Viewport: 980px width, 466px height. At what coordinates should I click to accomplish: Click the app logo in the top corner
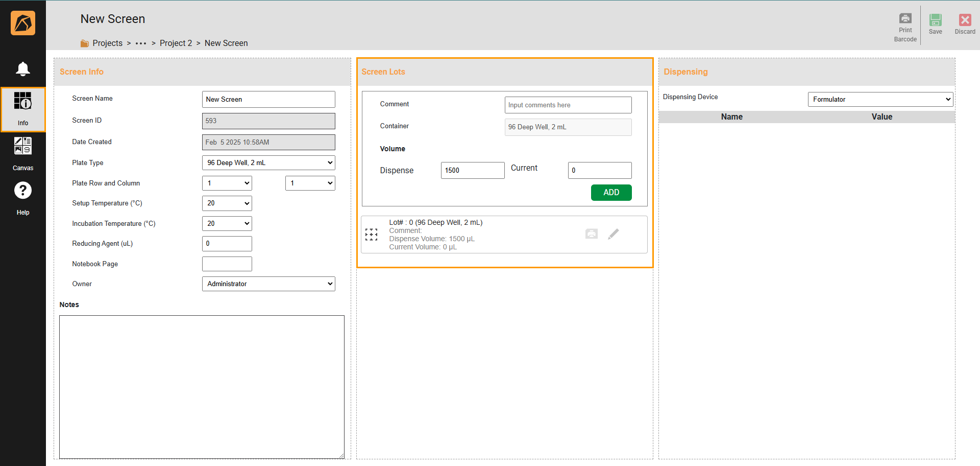point(22,22)
